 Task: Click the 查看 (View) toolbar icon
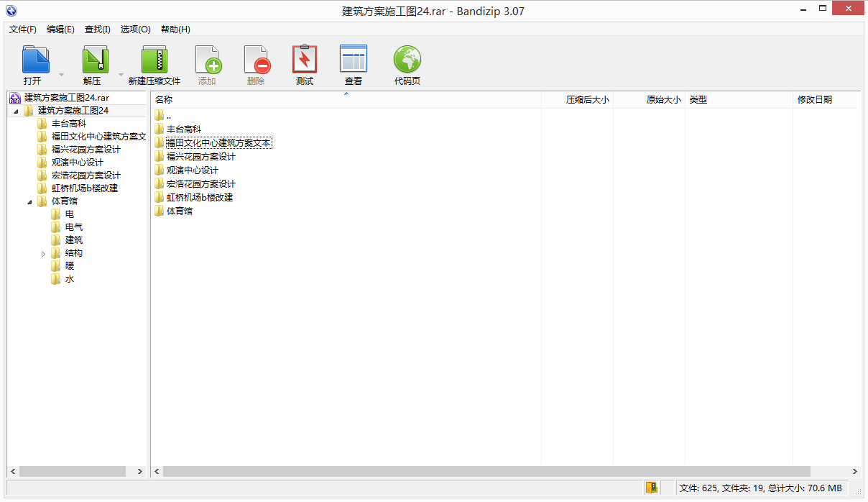point(354,60)
